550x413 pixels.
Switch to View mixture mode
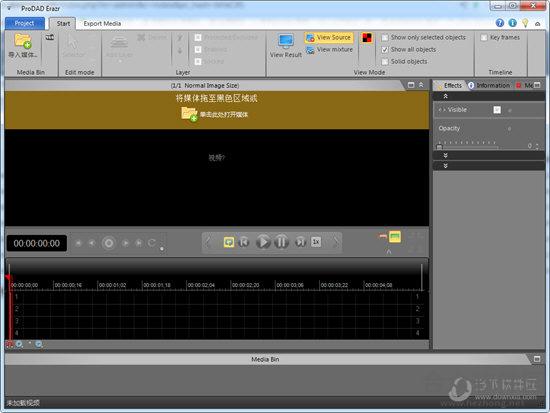tap(329, 49)
